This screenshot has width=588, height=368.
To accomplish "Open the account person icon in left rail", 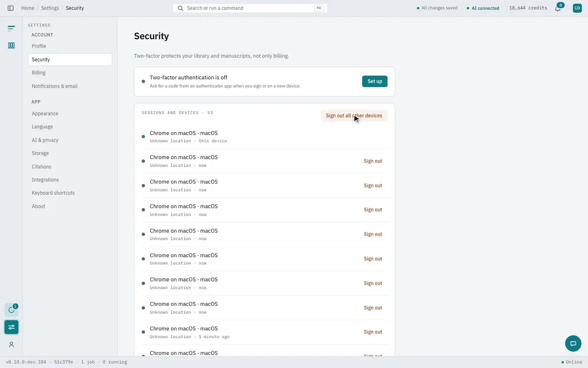I will (x=11, y=345).
